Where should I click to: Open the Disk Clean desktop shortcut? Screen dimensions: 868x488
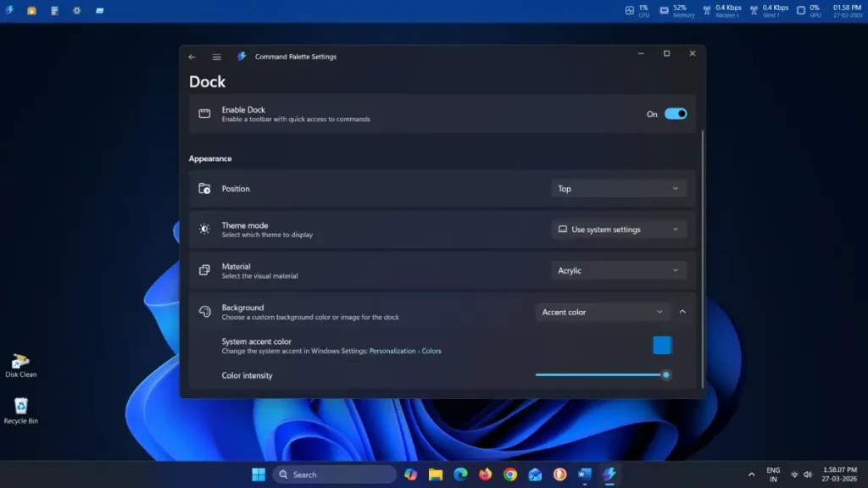[x=19, y=360]
